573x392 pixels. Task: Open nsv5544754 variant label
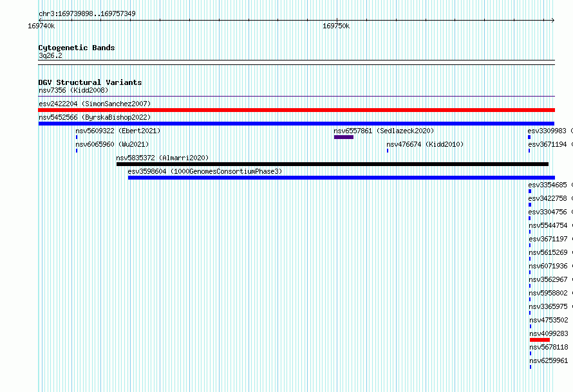pyautogui.click(x=548, y=225)
